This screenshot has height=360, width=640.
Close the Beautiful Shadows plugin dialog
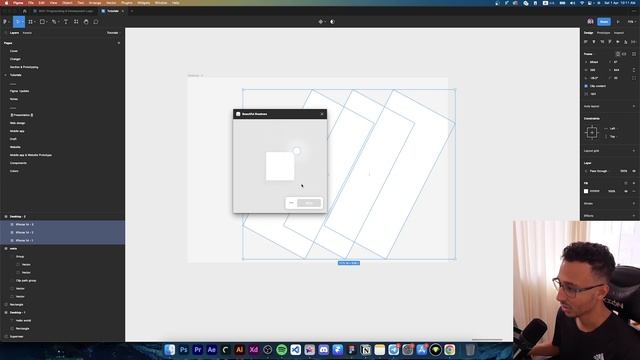[322, 114]
